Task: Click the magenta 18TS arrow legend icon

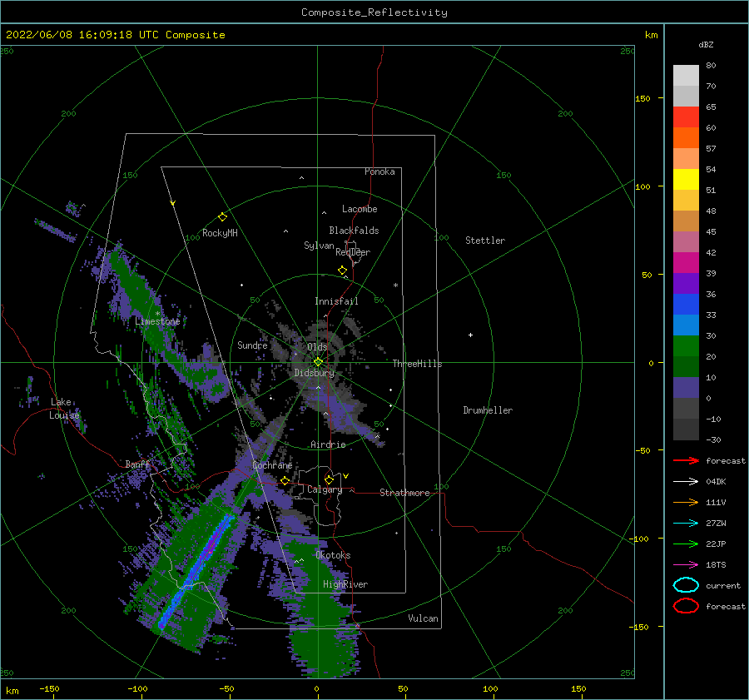Action: [x=686, y=565]
